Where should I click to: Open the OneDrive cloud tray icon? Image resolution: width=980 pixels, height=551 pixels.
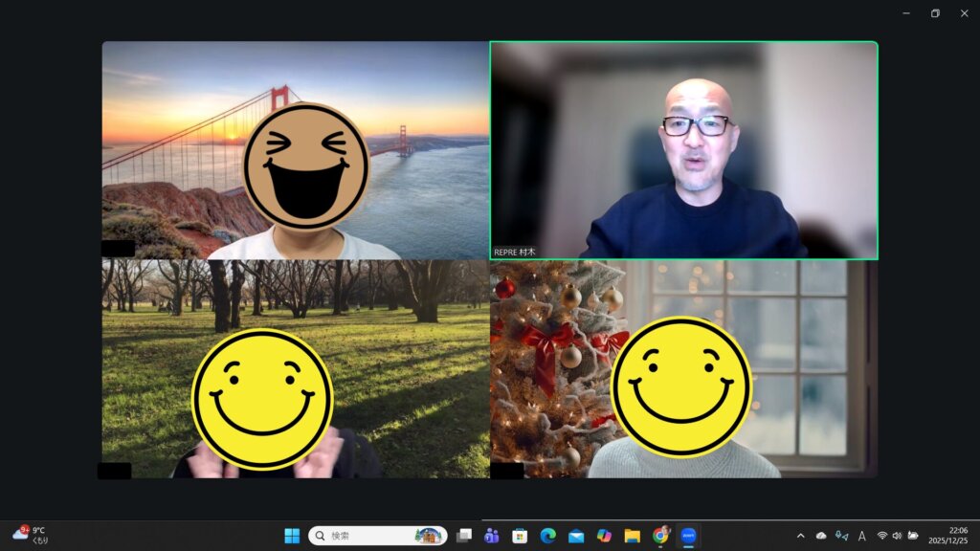821,536
